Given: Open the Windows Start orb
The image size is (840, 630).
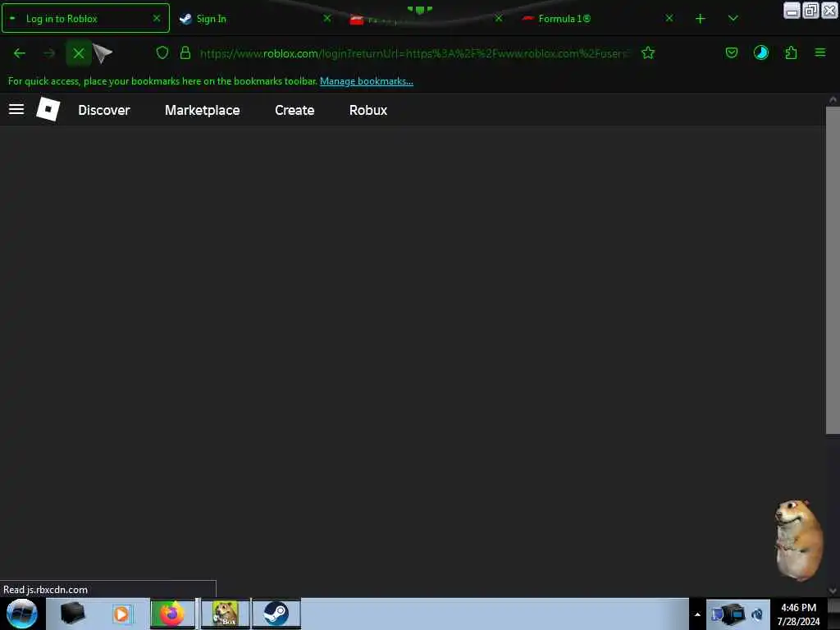Looking at the screenshot, I should (x=21, y=614).
